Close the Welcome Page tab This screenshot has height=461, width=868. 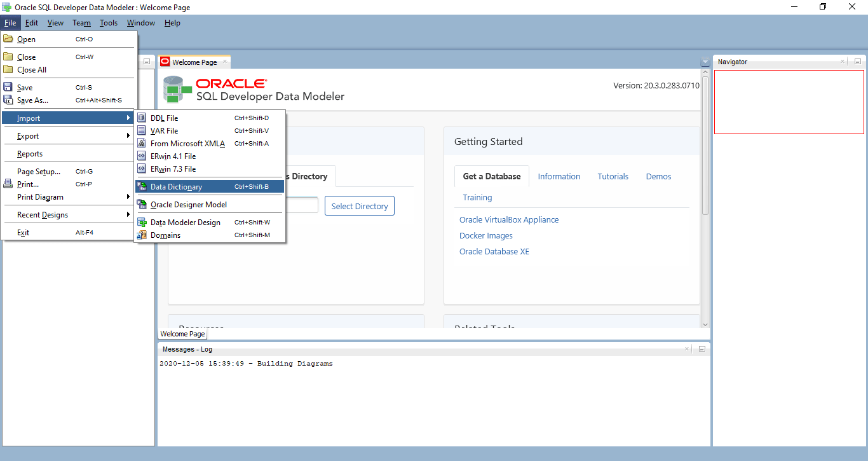(x=225, y=62)
